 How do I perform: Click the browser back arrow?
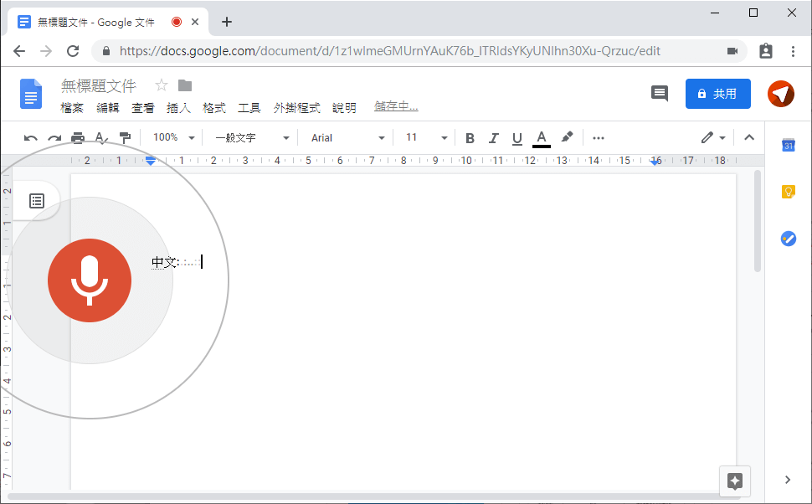click(x=19, y=51)
